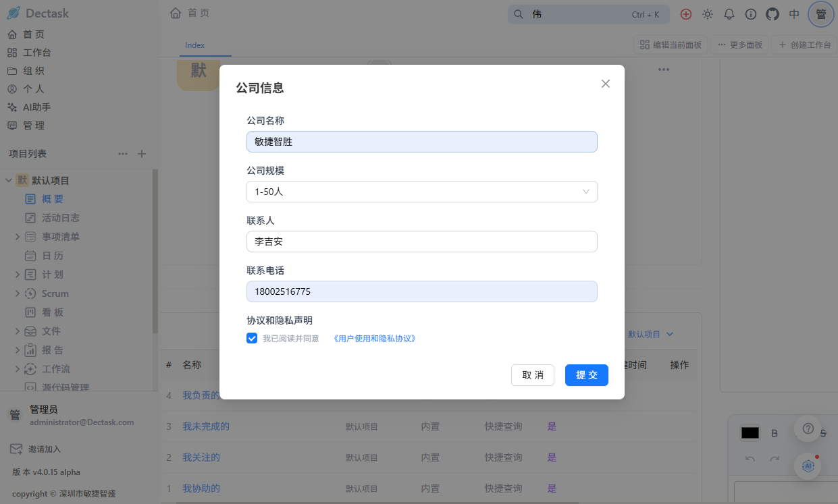The image size is (838, 504).
Task: Click the 首页 breadcrumb home icon
Action: (x=176, y=13)
